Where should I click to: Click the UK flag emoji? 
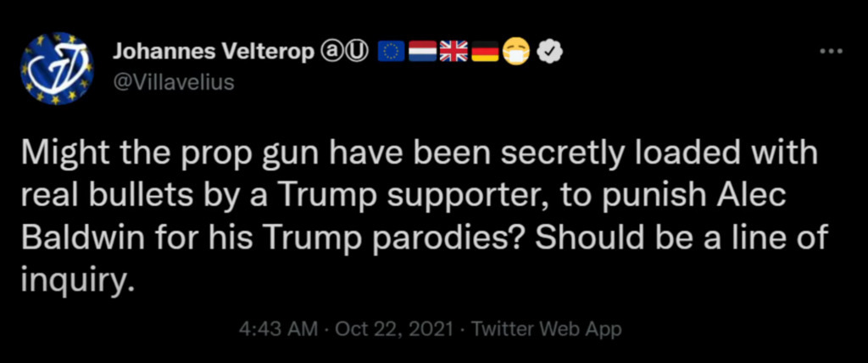[x=453, y=53]
